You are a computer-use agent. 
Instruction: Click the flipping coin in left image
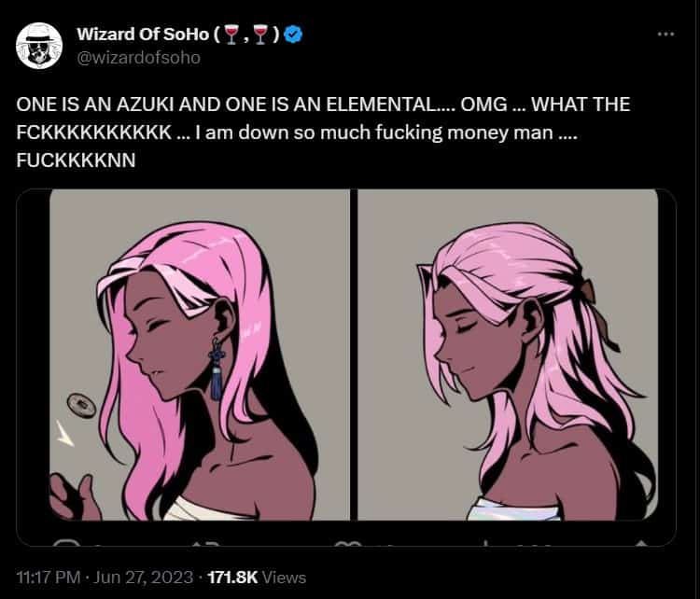point(81,405)
